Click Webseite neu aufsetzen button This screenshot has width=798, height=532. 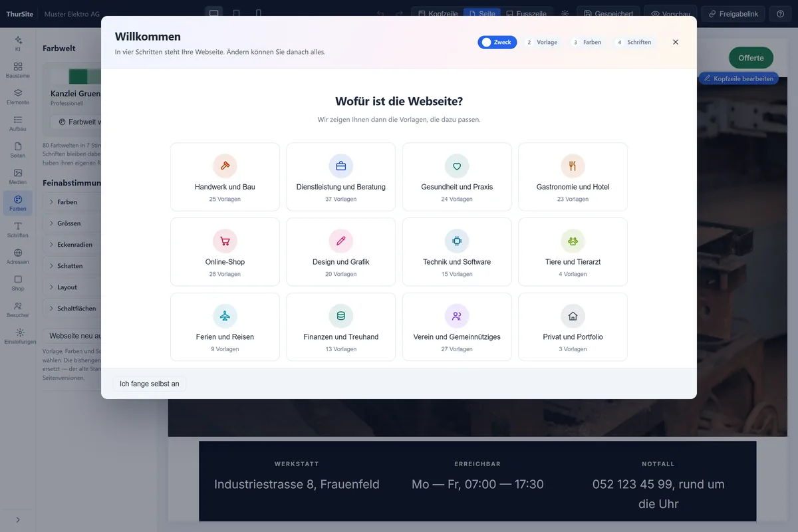(72, 336)
